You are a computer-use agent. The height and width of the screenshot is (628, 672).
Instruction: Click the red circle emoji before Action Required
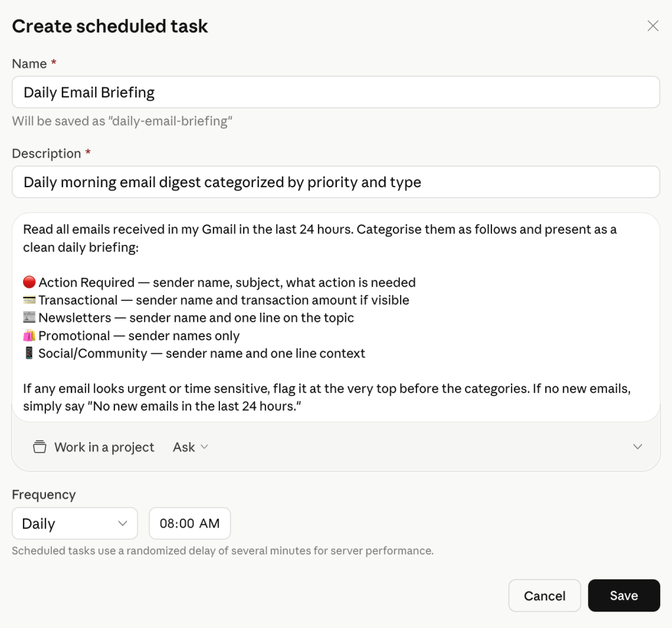29,282
